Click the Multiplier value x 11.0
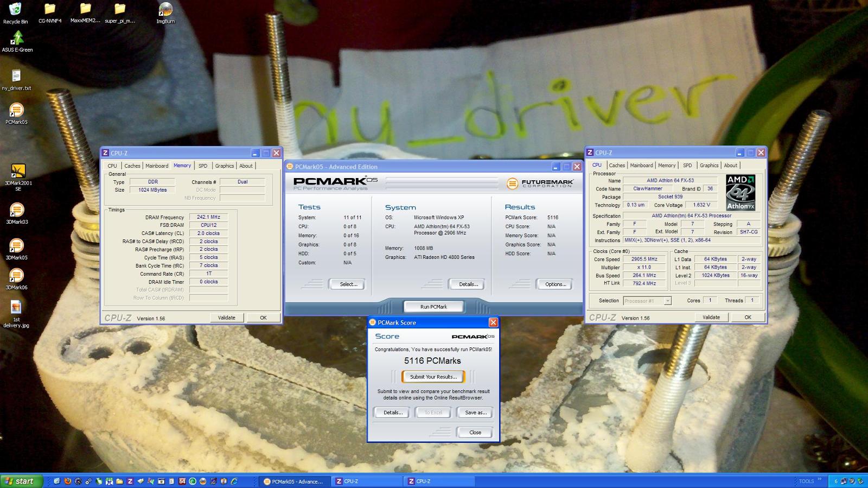The height and width of the screenshot is (488, 868). [644, 267]
